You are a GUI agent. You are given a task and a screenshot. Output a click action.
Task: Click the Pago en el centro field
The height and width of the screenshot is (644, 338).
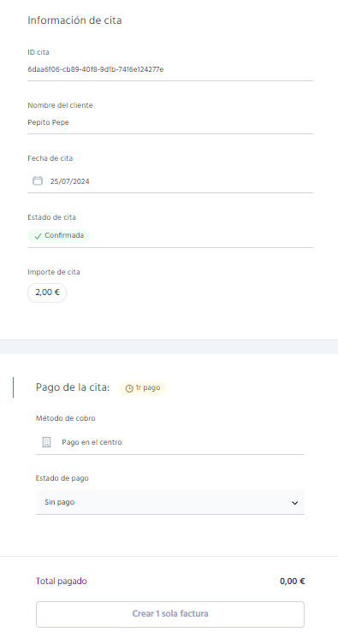point(170,443)
